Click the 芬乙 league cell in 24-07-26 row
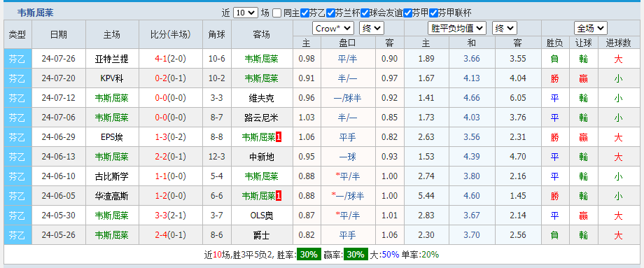 coord(17,59)
